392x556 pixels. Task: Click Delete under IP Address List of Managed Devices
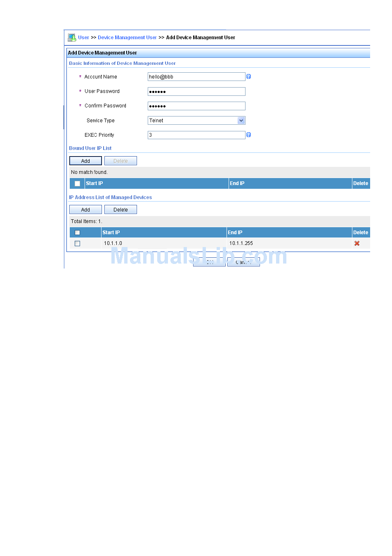tap(120, 210)
